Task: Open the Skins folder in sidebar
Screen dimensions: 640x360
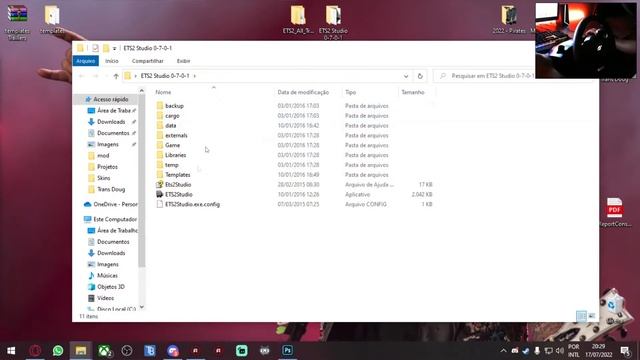Action: [x=103, y=178]
